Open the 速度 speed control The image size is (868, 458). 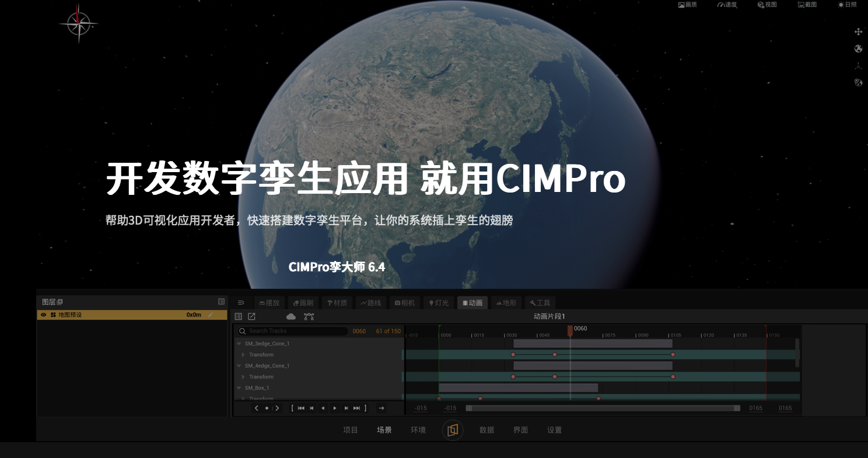pos(727,5)
